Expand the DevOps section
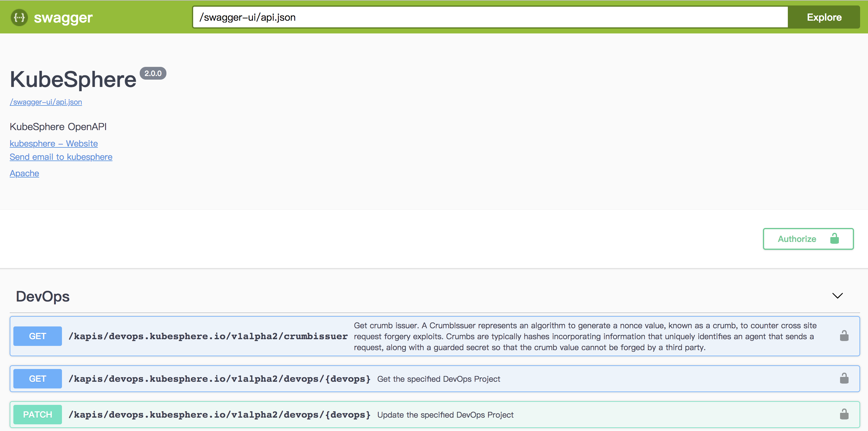Viewport: 868px width, 431px height. click(x=839, y=295)
